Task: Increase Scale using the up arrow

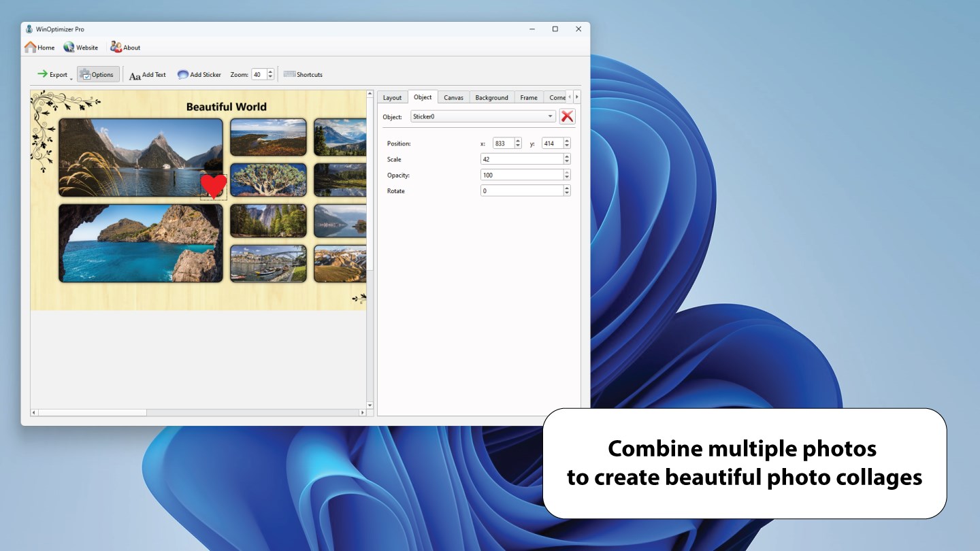Action: (567, 156)
